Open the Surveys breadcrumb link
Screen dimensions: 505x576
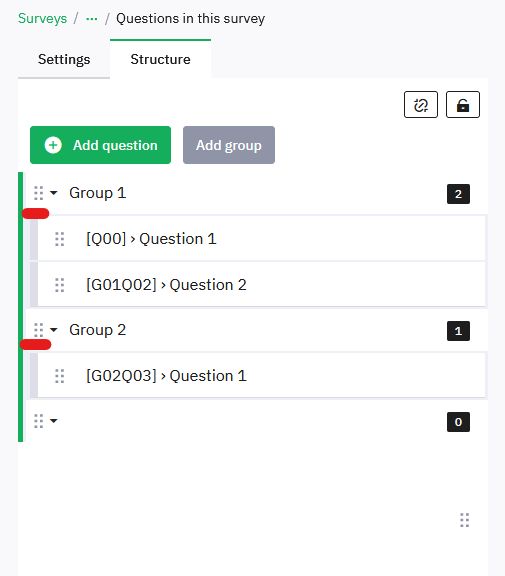(x=43, y=18)
